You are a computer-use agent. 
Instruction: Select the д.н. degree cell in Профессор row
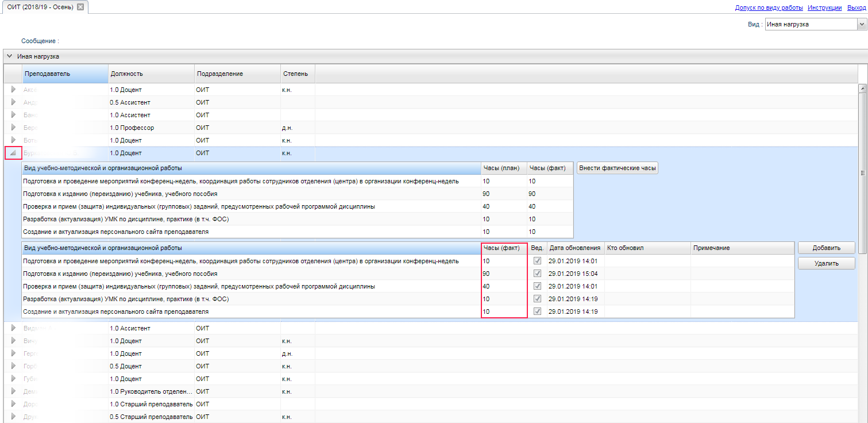[298, 128]
